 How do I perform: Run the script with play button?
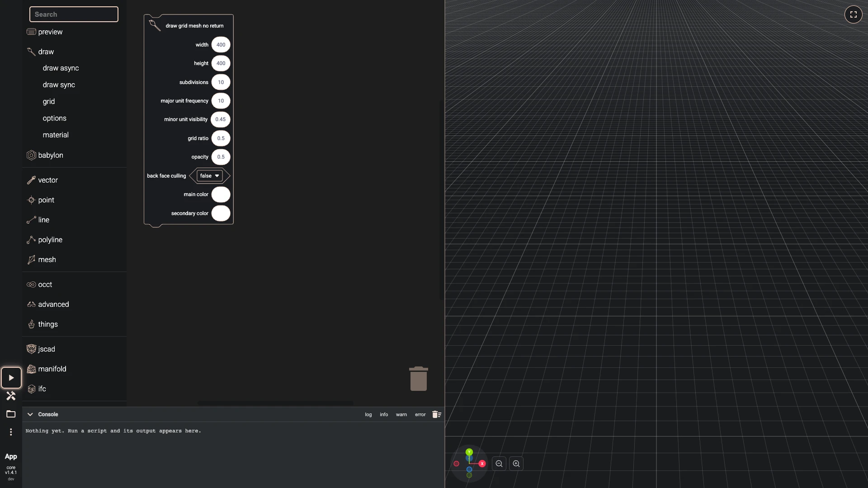[x=11, y=378]
